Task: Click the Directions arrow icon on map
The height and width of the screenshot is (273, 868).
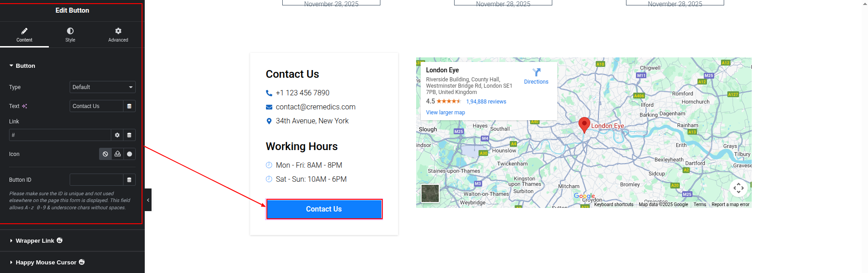Action: [x=536, y=72]
